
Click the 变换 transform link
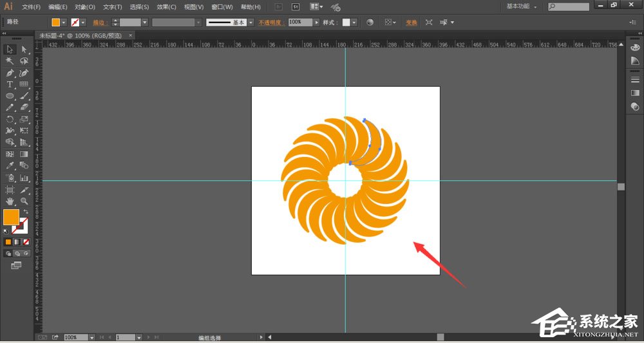[411, 22]
